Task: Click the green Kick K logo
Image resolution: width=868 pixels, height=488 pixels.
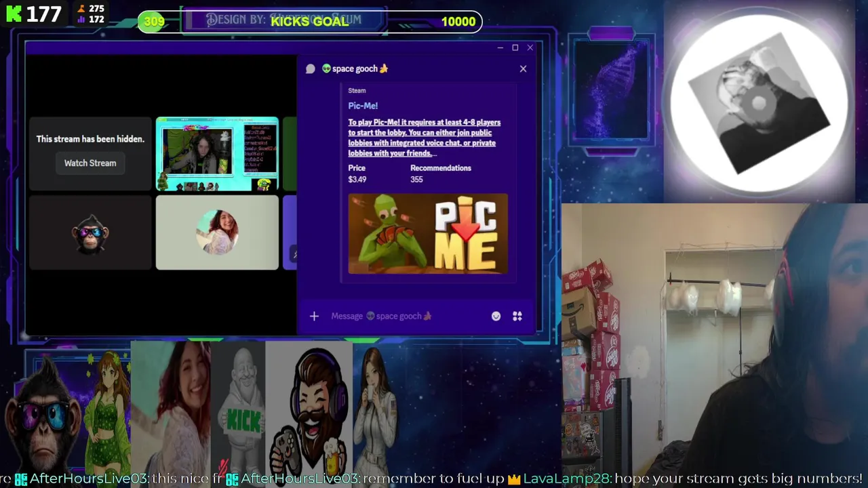Action: (x=14, y=14)
